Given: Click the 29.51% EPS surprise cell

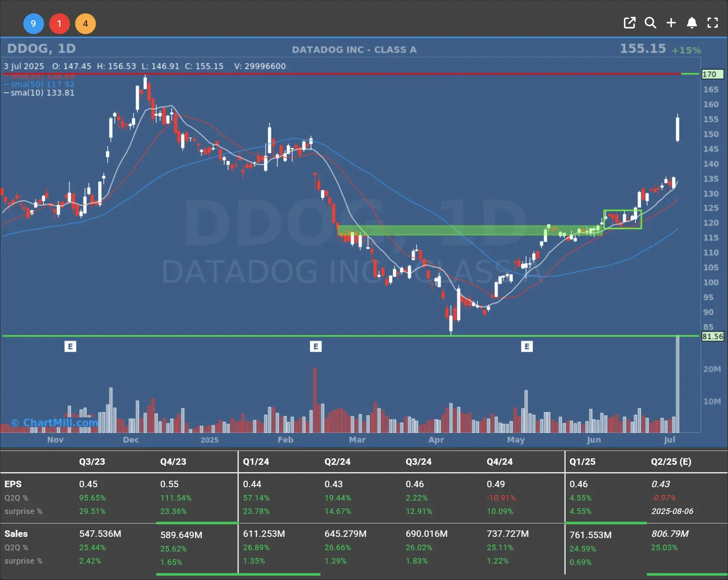Looking at the screenshot, I should (92, 511).
